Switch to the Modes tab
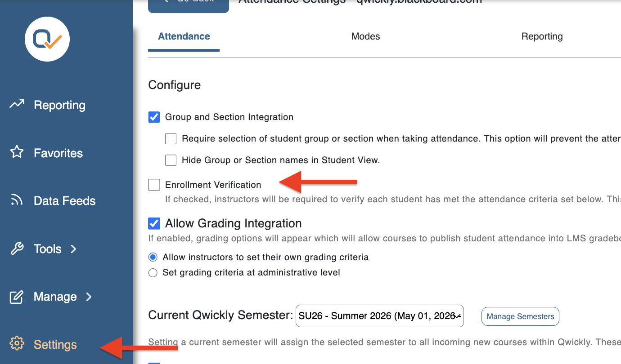The image size is (621, 364). click(365, 36)
